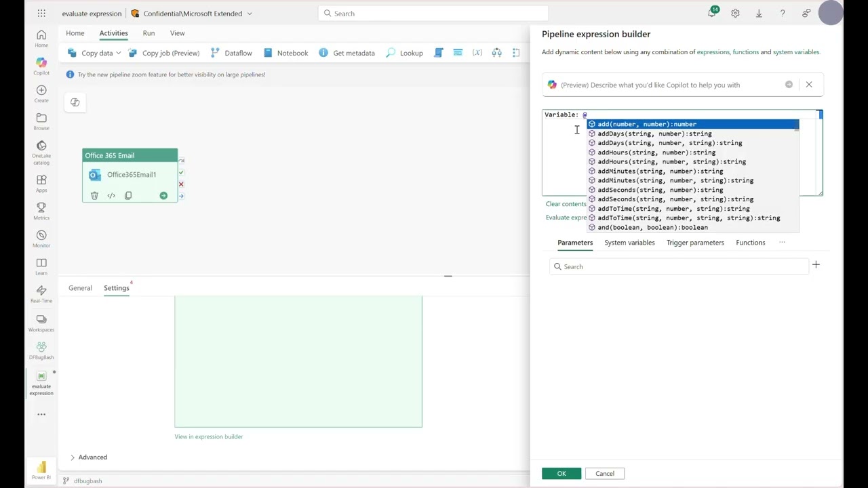Open the General tab of the activity
Viewport: 868px width, 488px height.
80,288
